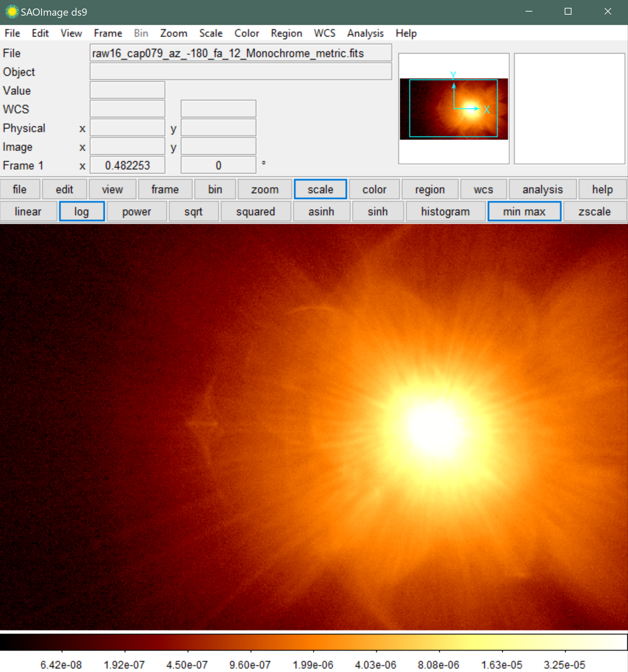Click the color buttonbar button
The width and height of the screenshot is (628, 672).
374,189
